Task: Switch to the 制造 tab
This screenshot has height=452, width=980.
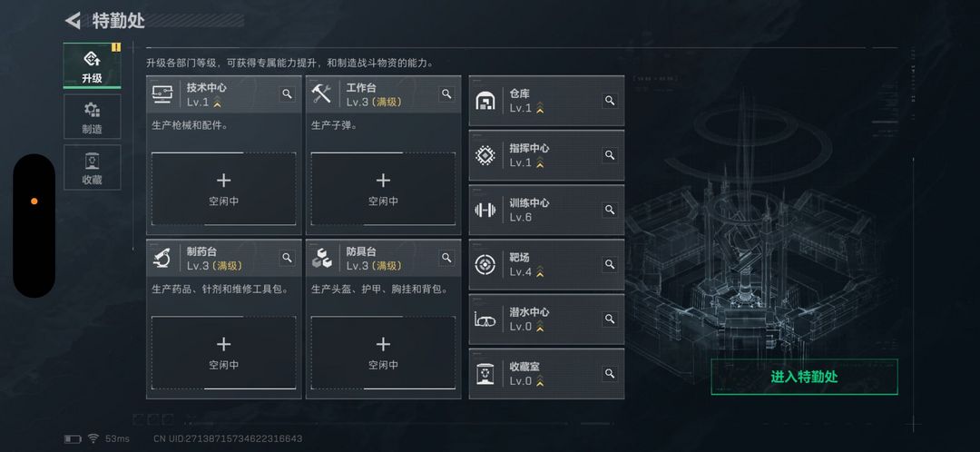Action: [x=92, y=117]
